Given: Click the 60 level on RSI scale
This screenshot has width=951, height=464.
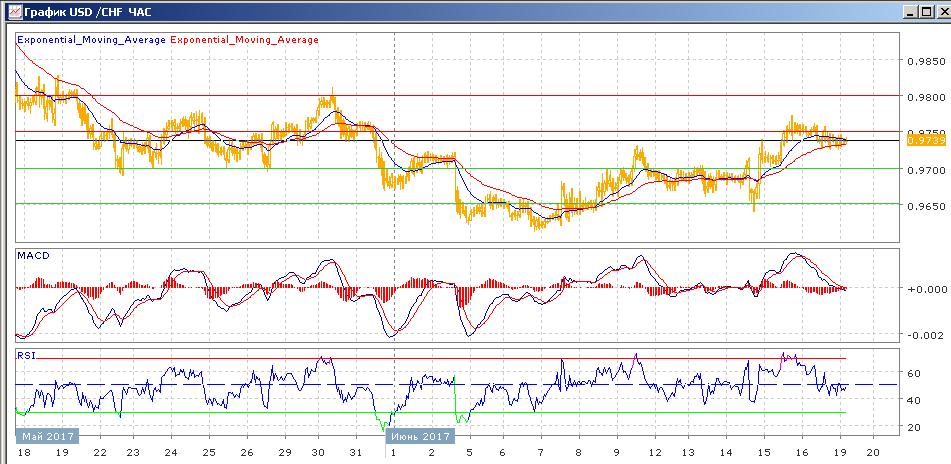Looking at the screenshot, I should click(x=912, y=373).
